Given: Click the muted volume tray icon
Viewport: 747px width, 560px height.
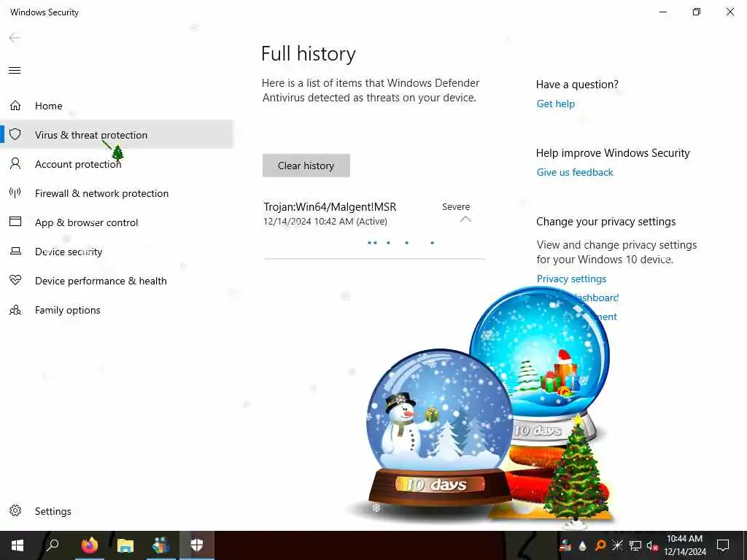Looking at the screenshot, I should coord(652,545).
